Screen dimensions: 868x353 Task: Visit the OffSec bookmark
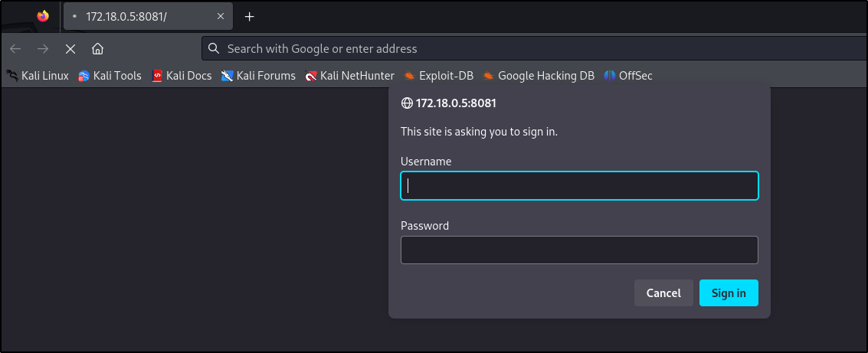click(628, 75)
